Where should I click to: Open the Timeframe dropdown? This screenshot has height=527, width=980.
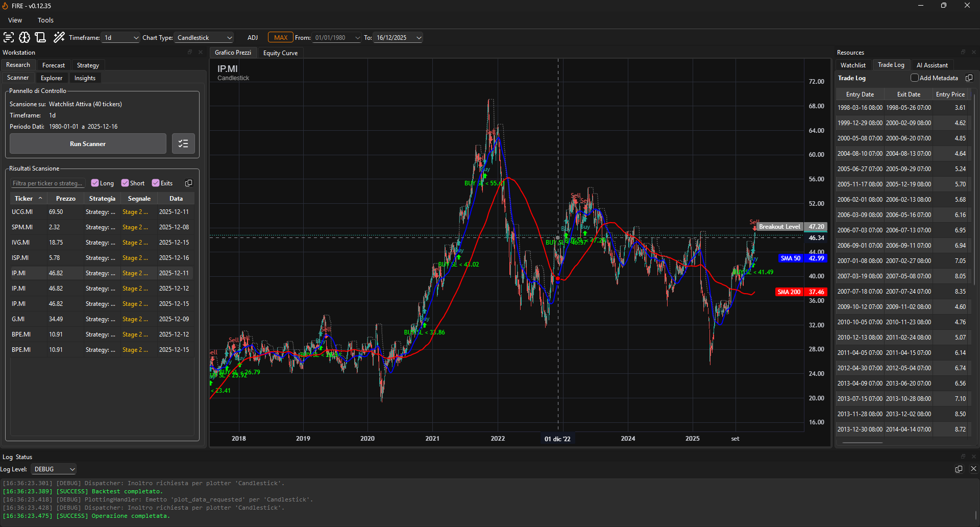click(x=121, y=38)
